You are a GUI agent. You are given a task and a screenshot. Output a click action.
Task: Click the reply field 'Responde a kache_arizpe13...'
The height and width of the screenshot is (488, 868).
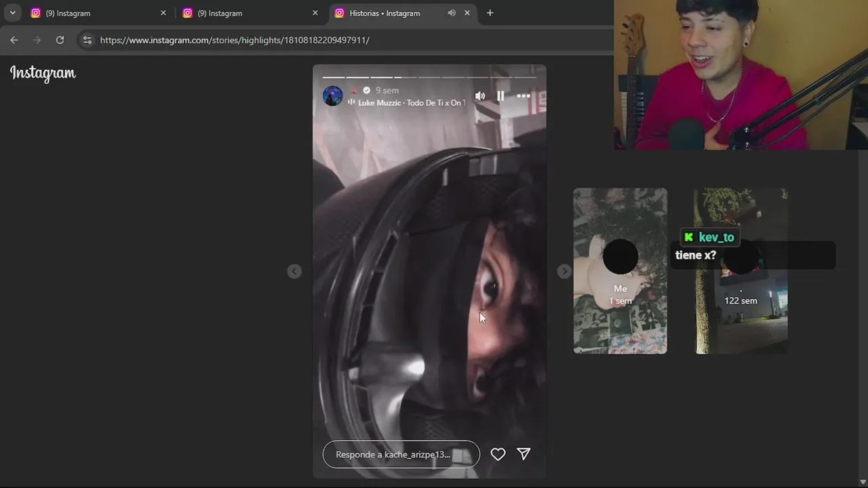pyautogui.click(x=401, y=454)
